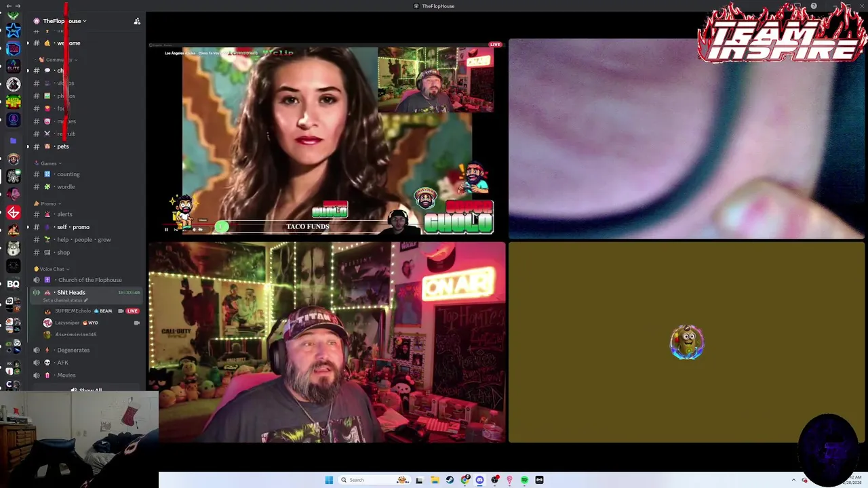This screenshot has height=488, width=868.
Task: Open the ELITE server icon
Action: tap(13, 66)
